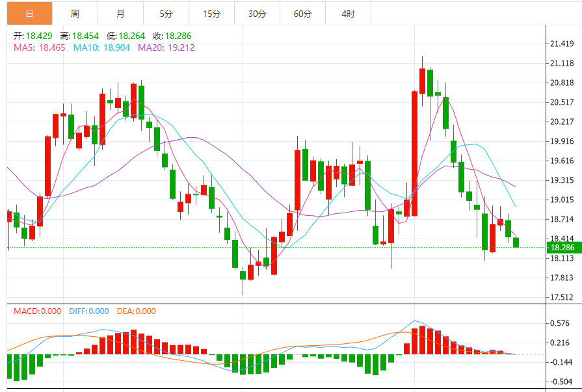This screenshot has height=392, width=582.
Task: Click the current price tag 18.286
Action: coord(564,248)
